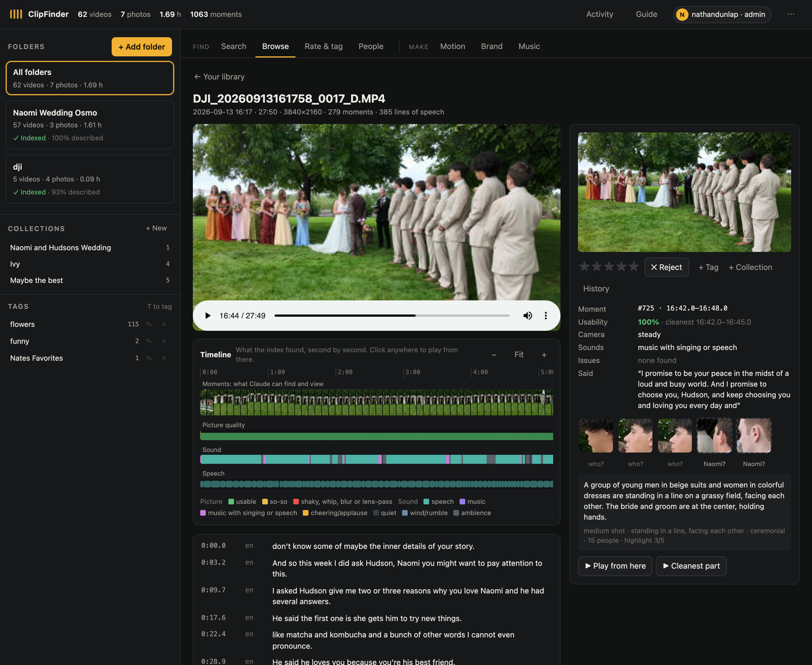Screen dimensions: 812x665
Task: Filter by the flowers tag
Action: (x=22, y=324)
